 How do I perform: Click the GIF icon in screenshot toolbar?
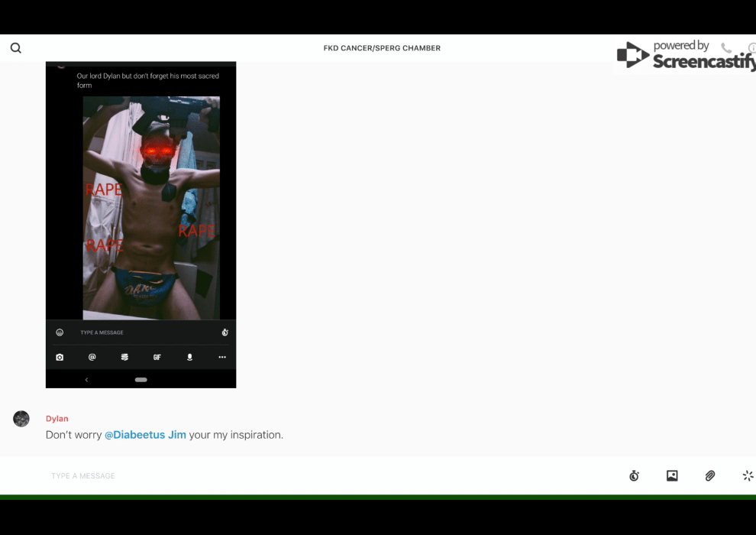click(157, 357)
